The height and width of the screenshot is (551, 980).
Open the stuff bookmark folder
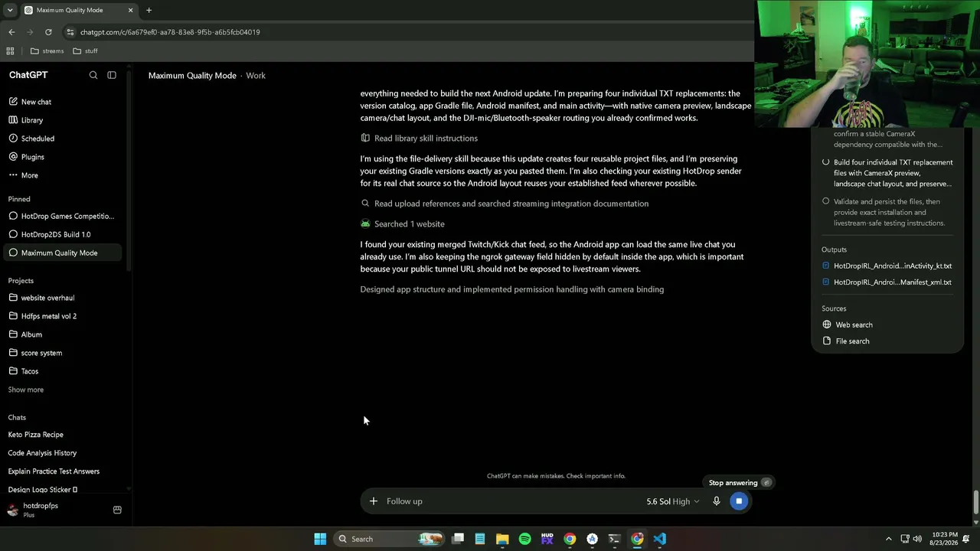point(85,51)
